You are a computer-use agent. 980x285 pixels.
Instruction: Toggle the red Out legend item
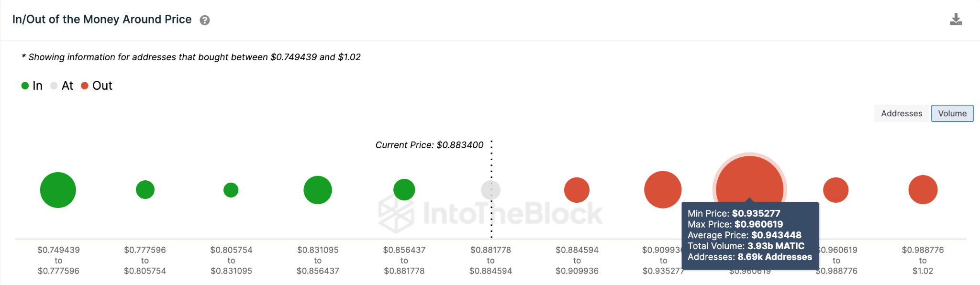point(97,86)
